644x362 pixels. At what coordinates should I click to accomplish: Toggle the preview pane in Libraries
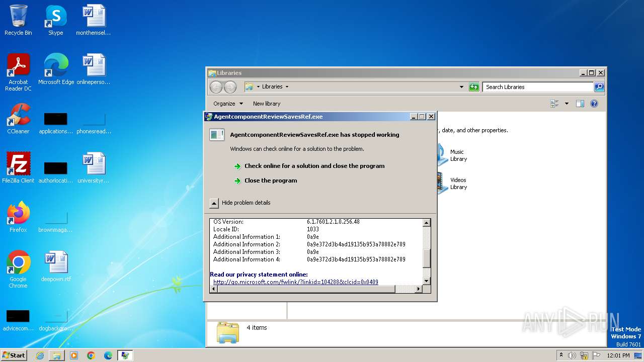(580, 104)
